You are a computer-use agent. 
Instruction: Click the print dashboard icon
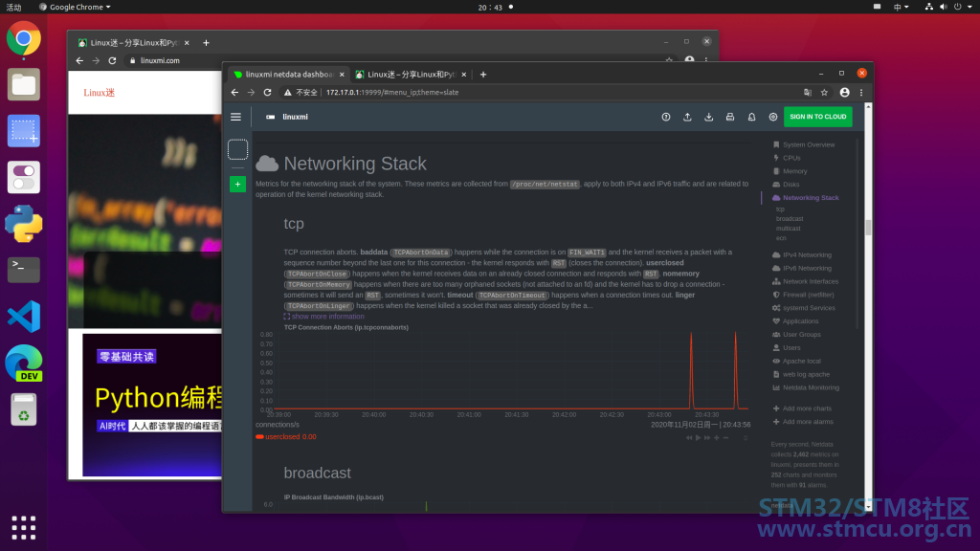[730, 117]
